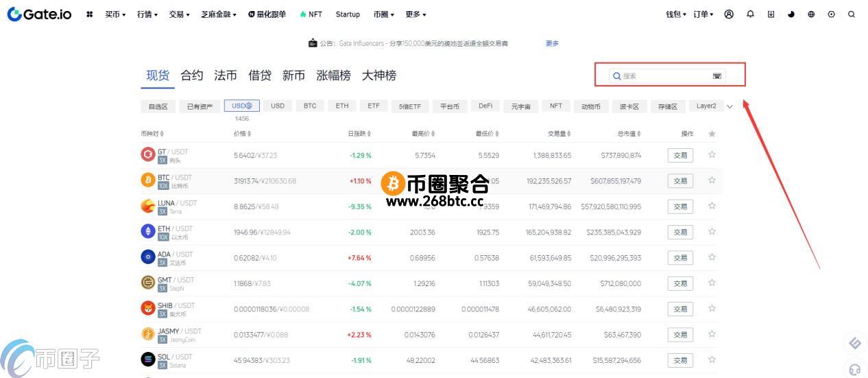
Task: Favorite the GMT/USDT pair star
Action: click(x=712, y=283)
